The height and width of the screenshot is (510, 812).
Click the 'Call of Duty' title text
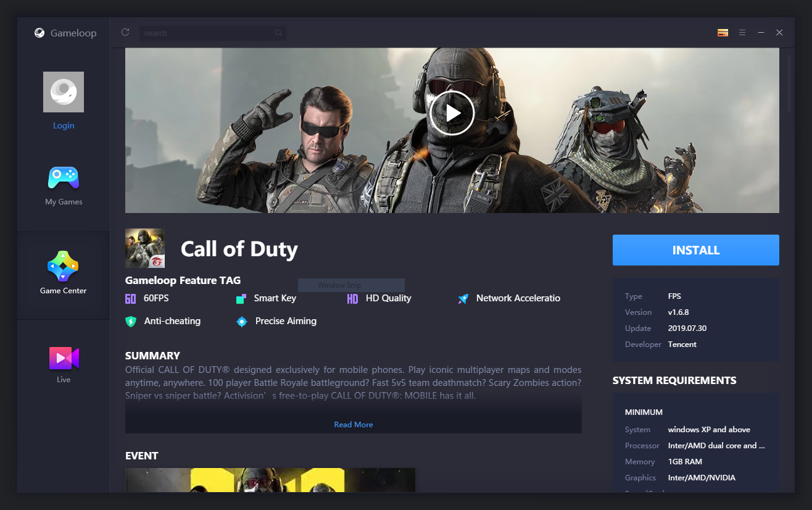click(x=239, y=249)
